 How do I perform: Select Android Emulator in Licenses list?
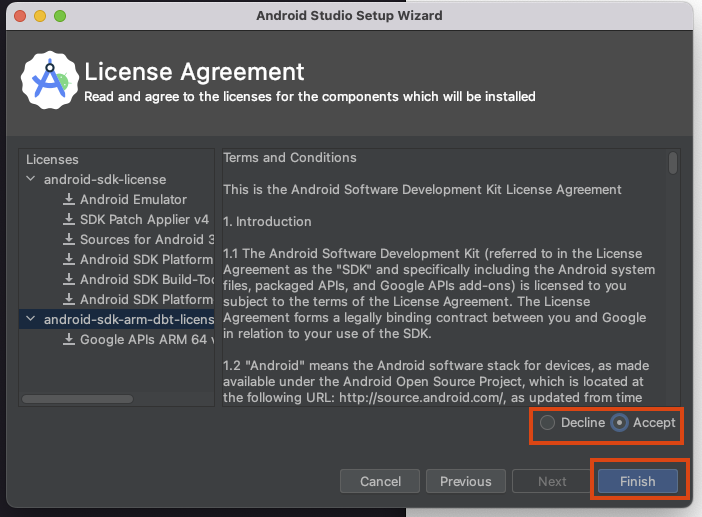(133, 199)
